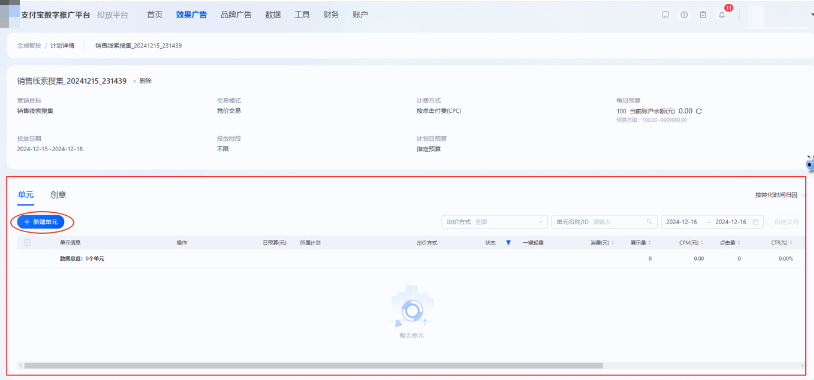Click the 按点击付费(CPC) value
This screenshot has height=380, width=814.
click(x=439, y=111)
